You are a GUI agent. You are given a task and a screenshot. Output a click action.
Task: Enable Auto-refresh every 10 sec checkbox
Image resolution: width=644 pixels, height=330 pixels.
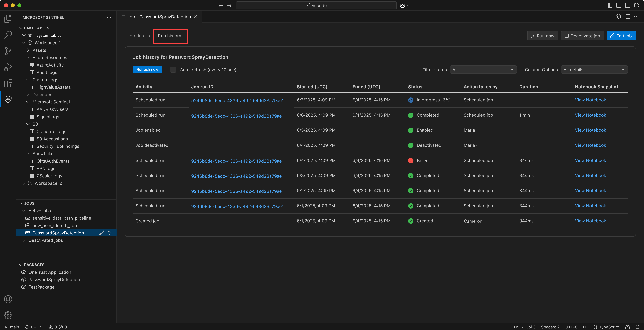(x=173, y=70)
